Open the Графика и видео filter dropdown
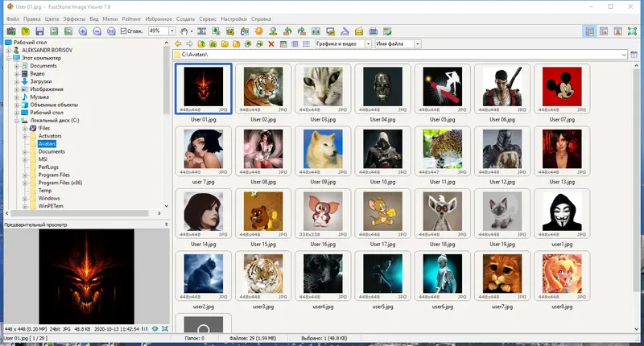 point(369,44)
